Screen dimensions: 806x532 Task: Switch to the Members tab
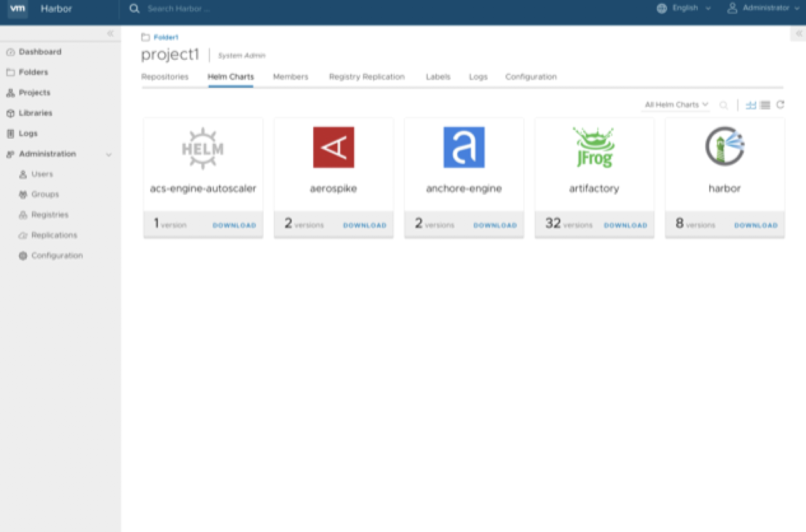[x=291, y=77]
